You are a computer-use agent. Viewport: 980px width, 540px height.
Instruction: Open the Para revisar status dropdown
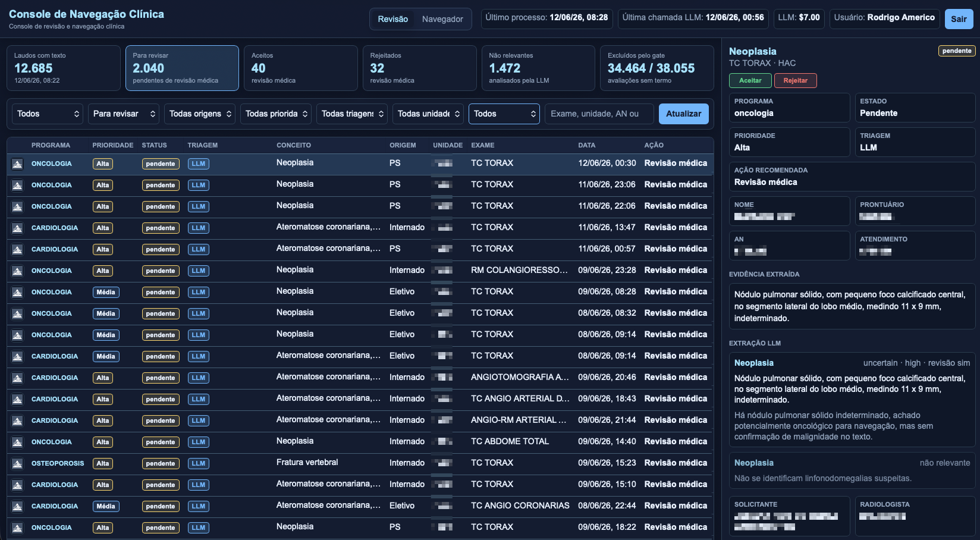[x=124, y=114]
